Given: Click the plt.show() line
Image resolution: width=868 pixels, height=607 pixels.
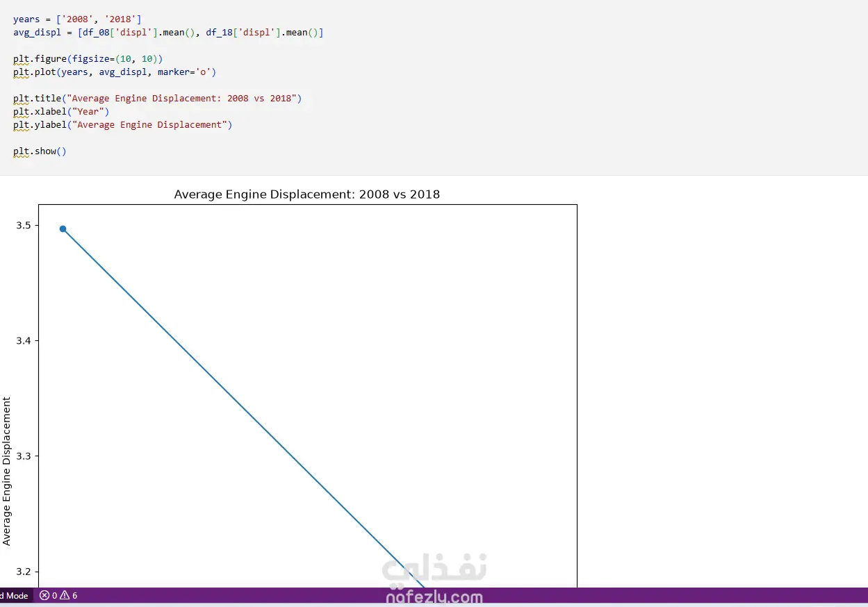Looking at the screenshot, I should coord(40,151).
